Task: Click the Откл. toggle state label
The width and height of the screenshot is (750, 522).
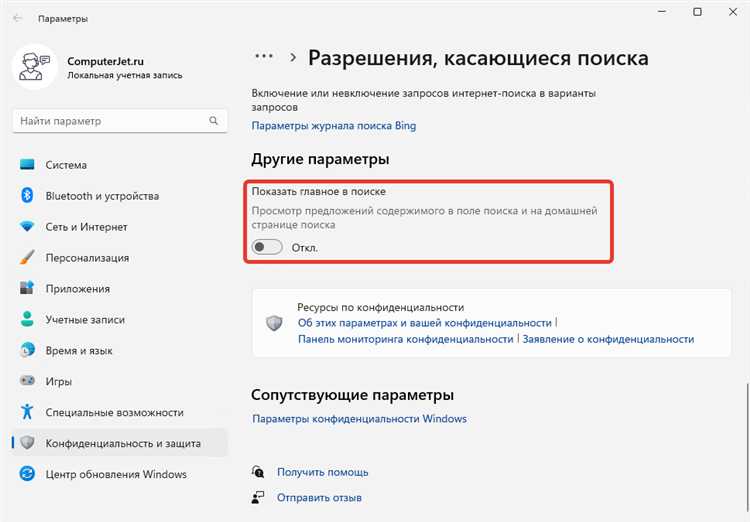Action: [x=305, y=248]
